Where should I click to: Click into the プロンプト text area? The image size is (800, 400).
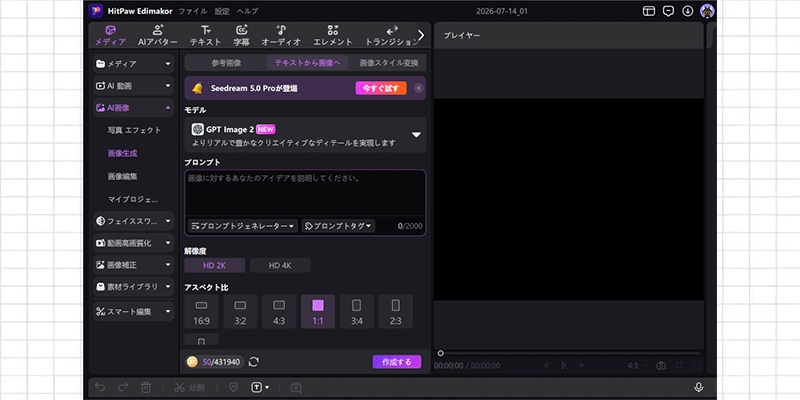[x=305, y=194]
